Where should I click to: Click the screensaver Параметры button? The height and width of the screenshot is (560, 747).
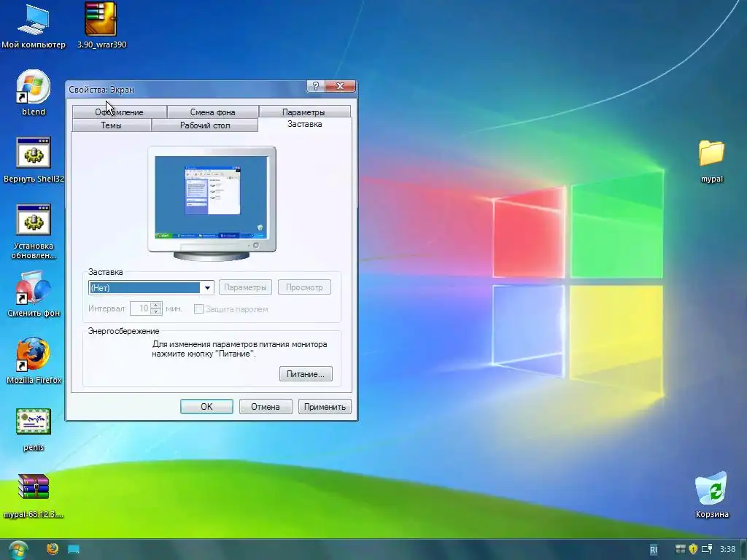(245, 287)
